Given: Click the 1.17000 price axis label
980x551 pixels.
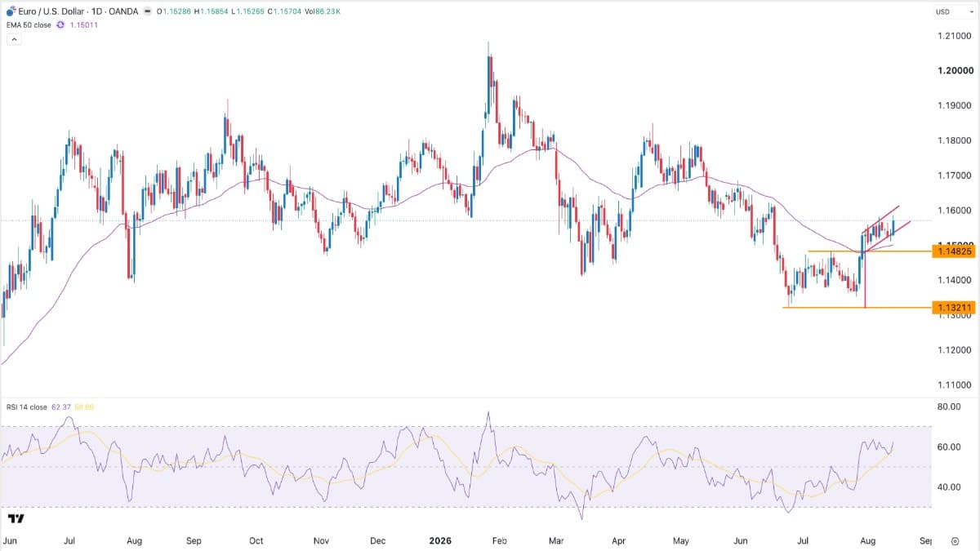Looking at the screenshot, I should (953, 176).
